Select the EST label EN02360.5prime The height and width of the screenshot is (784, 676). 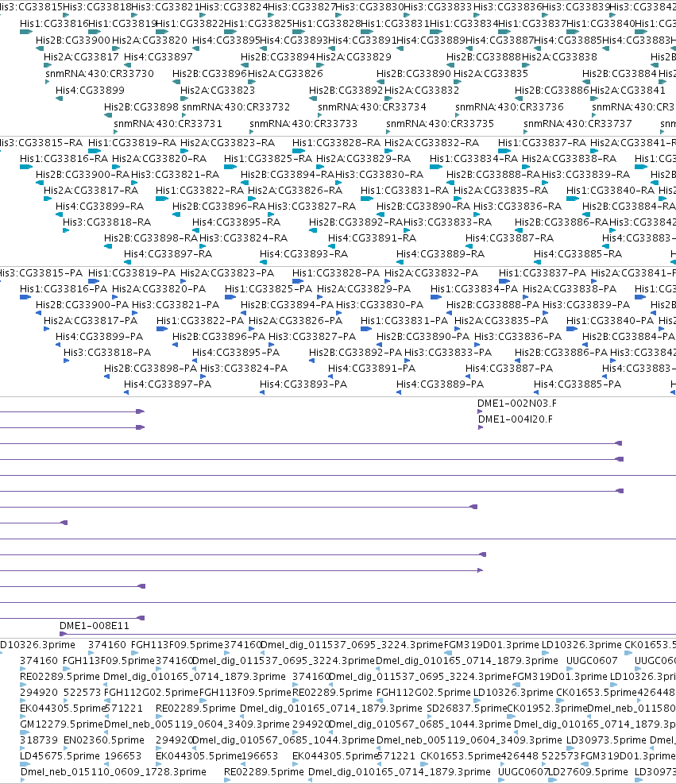click(x=104, y=740)
